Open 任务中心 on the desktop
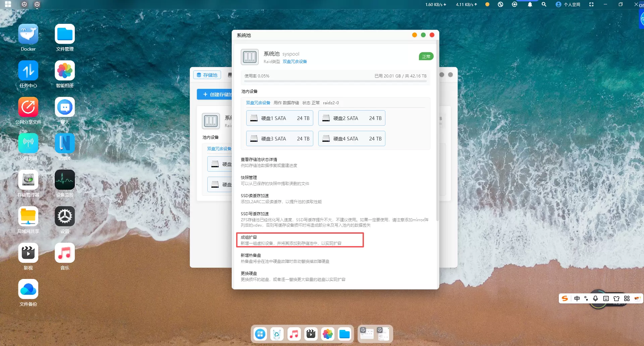The image size is (644, 346). click(28, 71)
